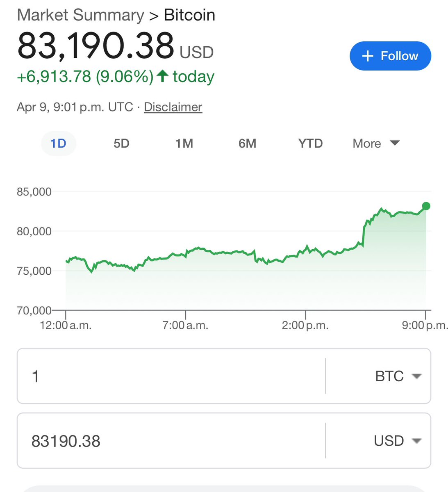The image size is (448, 492).
Task: Switch to the 1M chart range
Action: click(184, 143)
